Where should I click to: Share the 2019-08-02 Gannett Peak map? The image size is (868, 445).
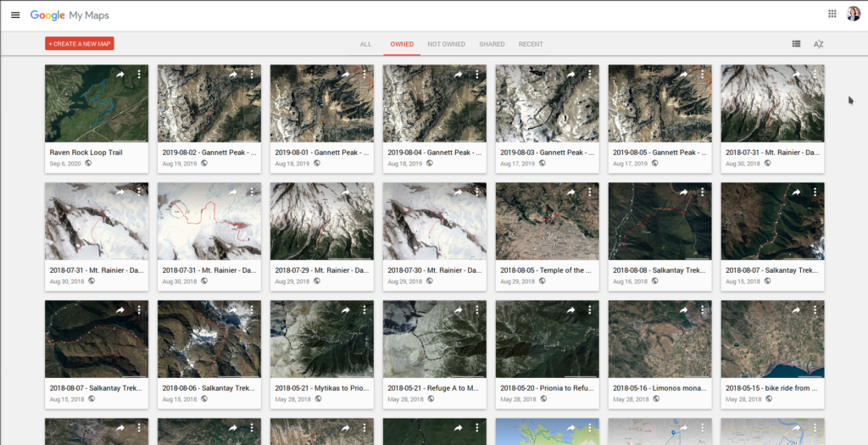[233, 75]
